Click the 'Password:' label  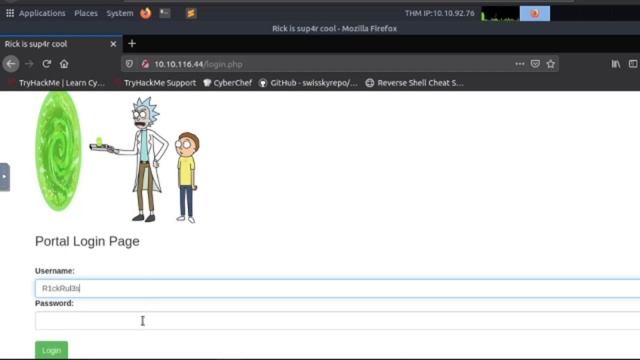[x=54, y=303]
